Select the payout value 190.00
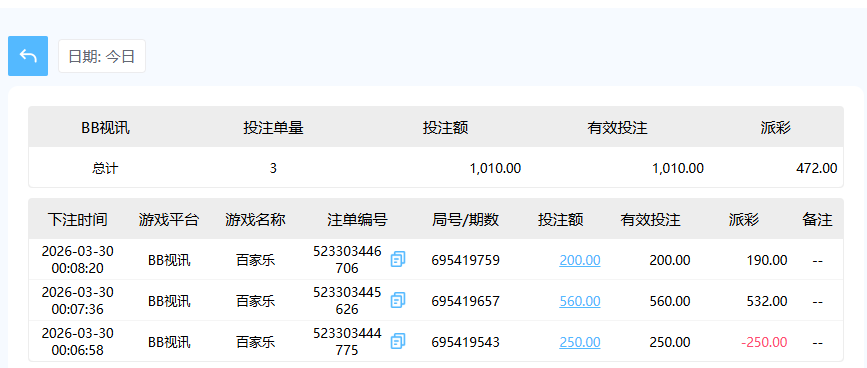The height and width of the screenshot is (368, 867). [x=767, y=260]
